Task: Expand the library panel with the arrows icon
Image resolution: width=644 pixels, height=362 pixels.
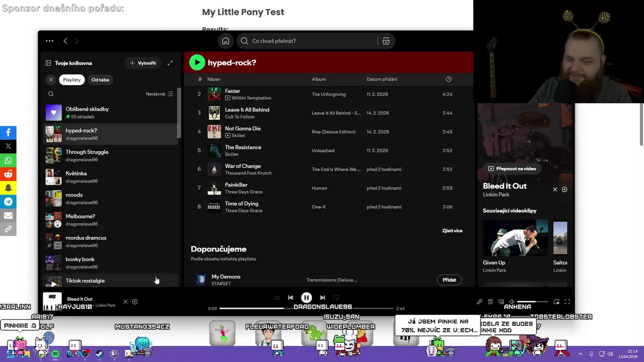Action: coord(170,63)
